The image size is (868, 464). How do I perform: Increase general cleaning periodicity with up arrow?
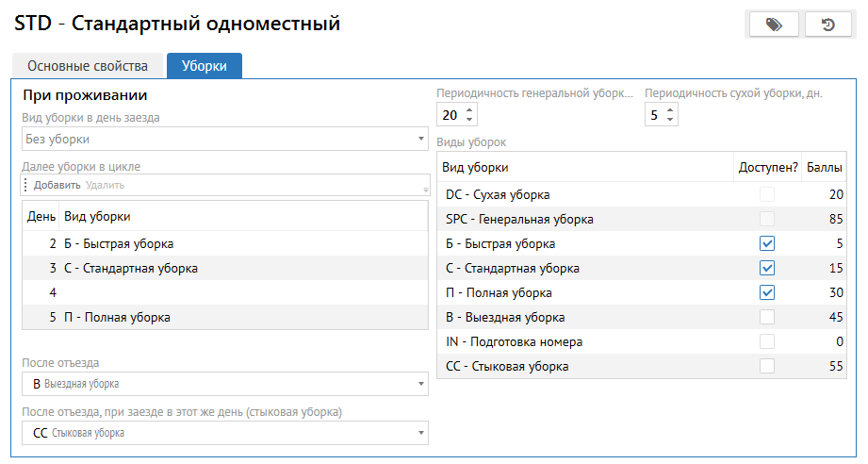(x=470, y=109)
